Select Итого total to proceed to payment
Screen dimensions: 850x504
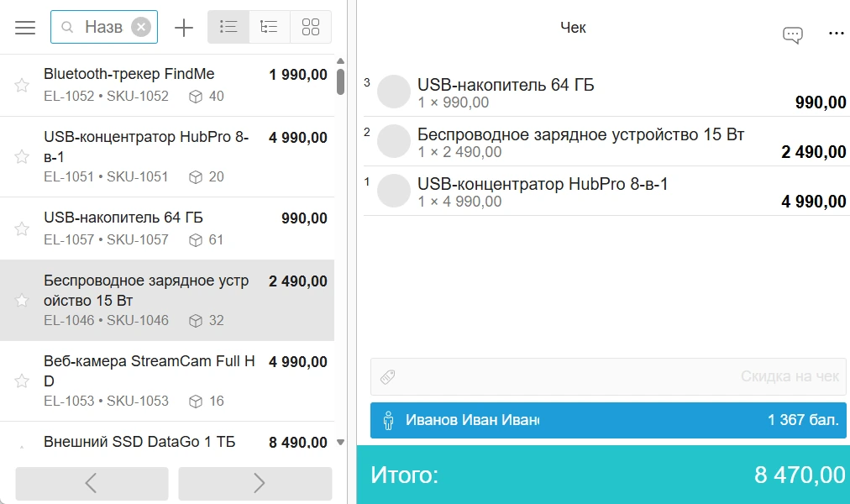[x=603, y=475]
